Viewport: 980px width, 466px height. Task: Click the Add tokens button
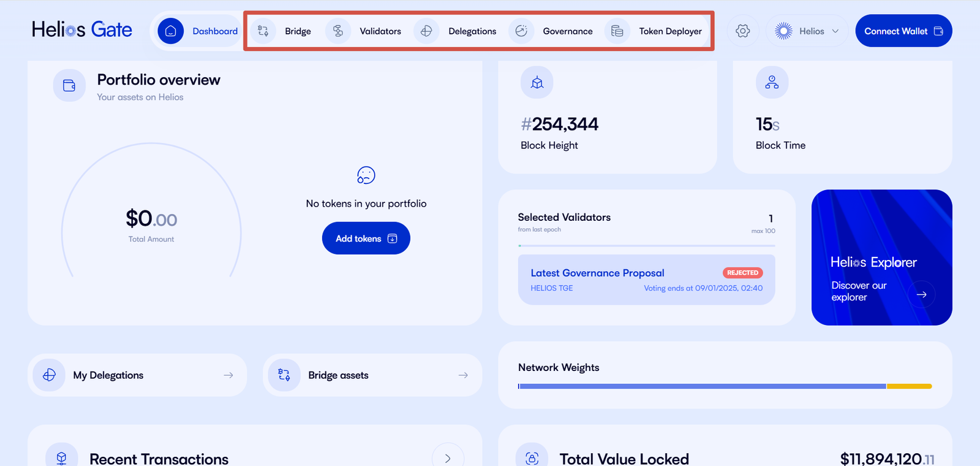(366, 239)
